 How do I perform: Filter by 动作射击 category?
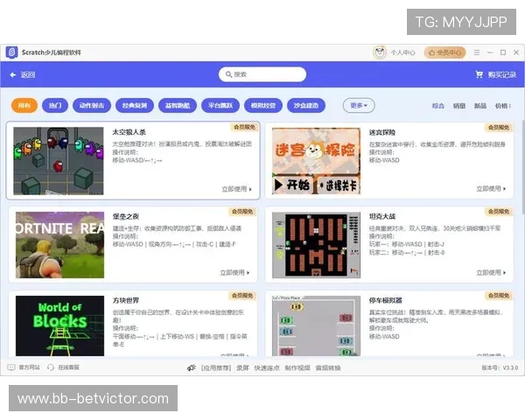click(92, 106)
